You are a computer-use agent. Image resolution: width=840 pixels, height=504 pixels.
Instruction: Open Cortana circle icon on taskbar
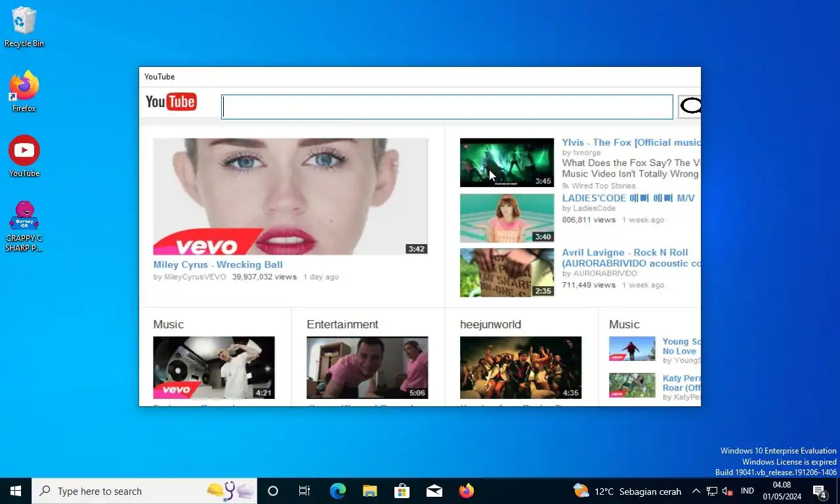pyautogui.click(x=273, y=491)
